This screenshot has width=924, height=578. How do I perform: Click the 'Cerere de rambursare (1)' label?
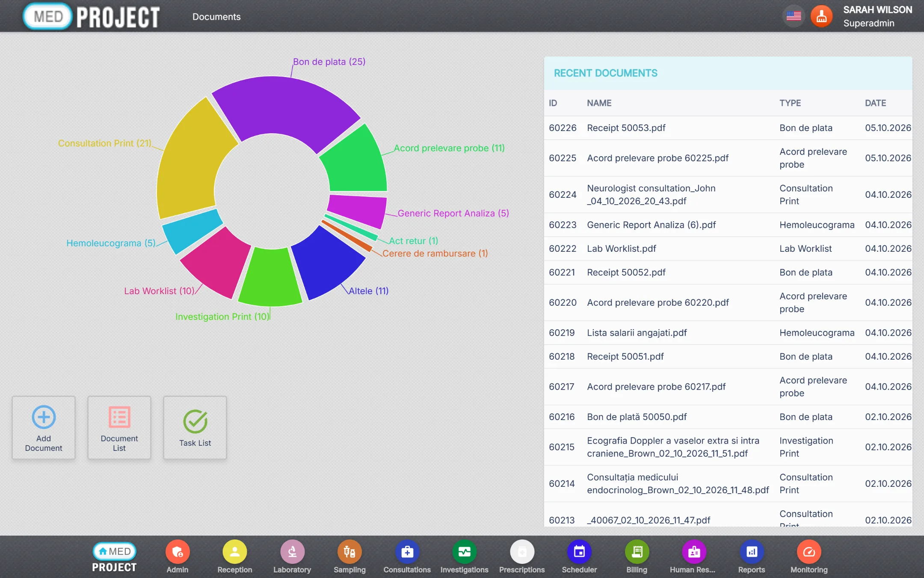(x=435, y=253)
